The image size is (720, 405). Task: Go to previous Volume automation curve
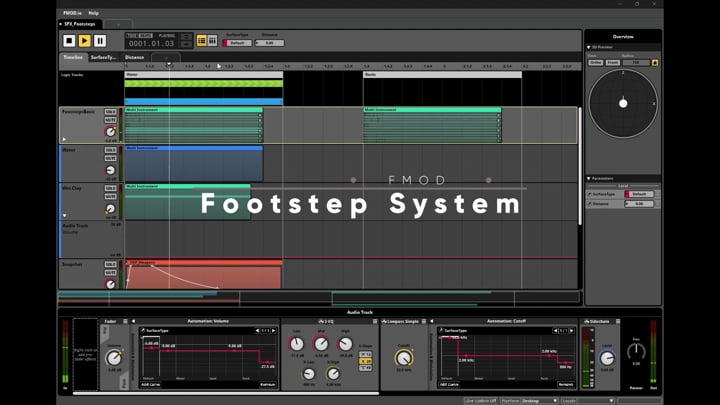pos(258,331)
